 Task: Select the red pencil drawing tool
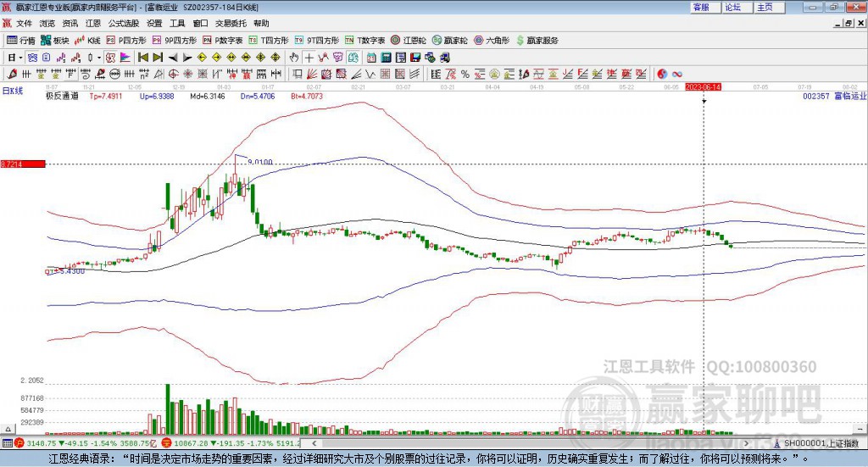coord(12,74)
